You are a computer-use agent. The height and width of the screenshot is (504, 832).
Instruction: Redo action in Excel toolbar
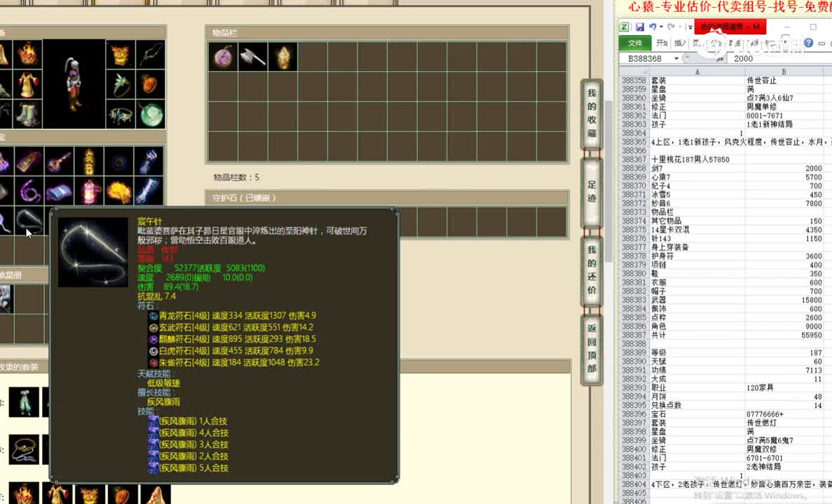[x=671, y=27]
